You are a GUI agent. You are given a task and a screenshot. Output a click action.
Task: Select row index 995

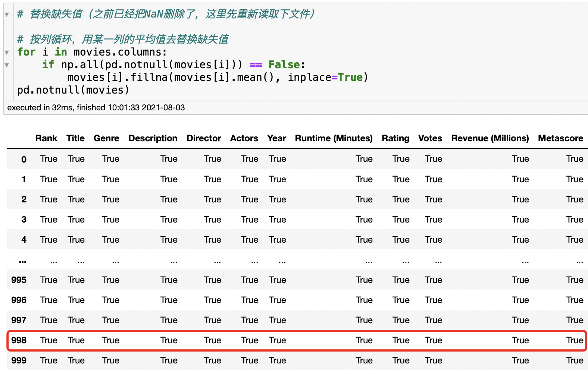(19, 280)
